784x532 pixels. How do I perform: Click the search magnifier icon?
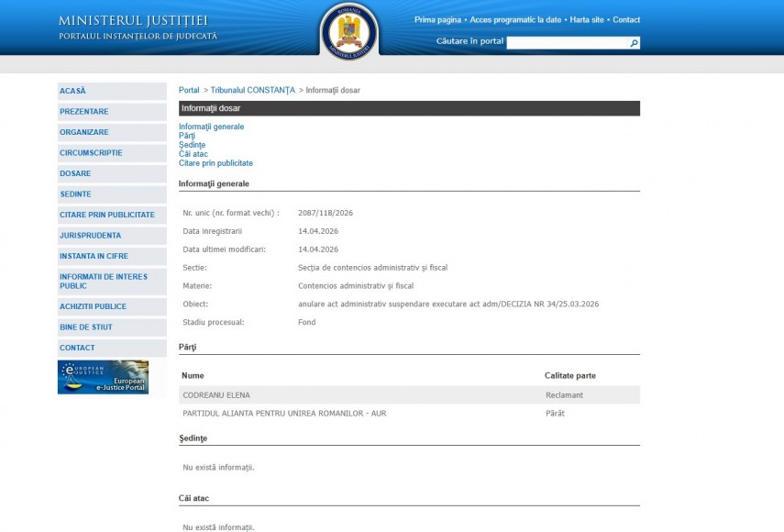click(634, 43)
